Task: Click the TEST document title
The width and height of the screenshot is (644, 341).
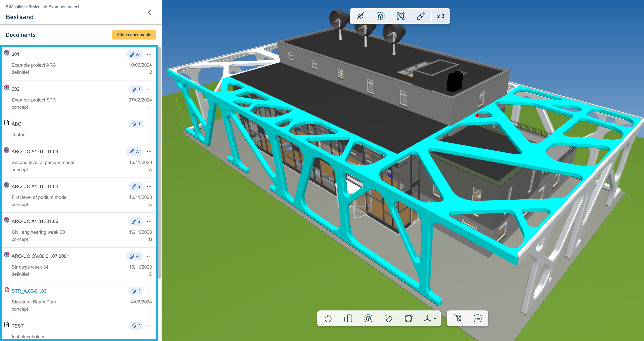Action: click(17, 326)
